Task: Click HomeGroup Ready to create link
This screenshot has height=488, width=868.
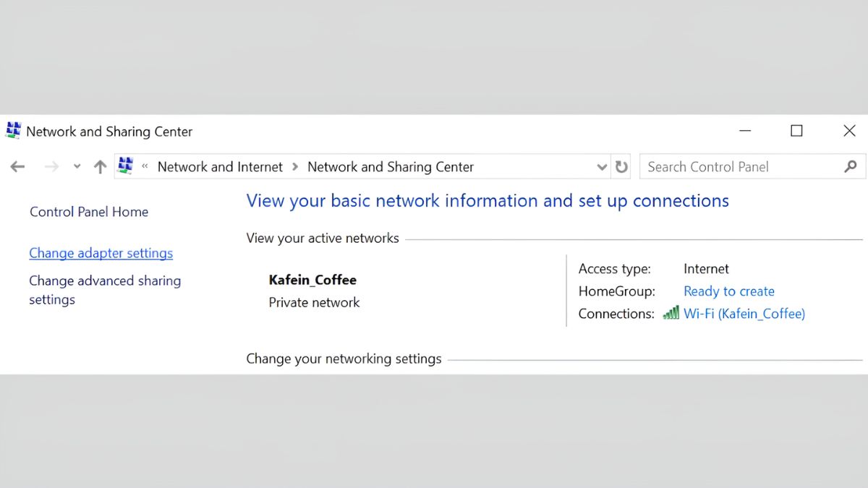Action: 729,291
